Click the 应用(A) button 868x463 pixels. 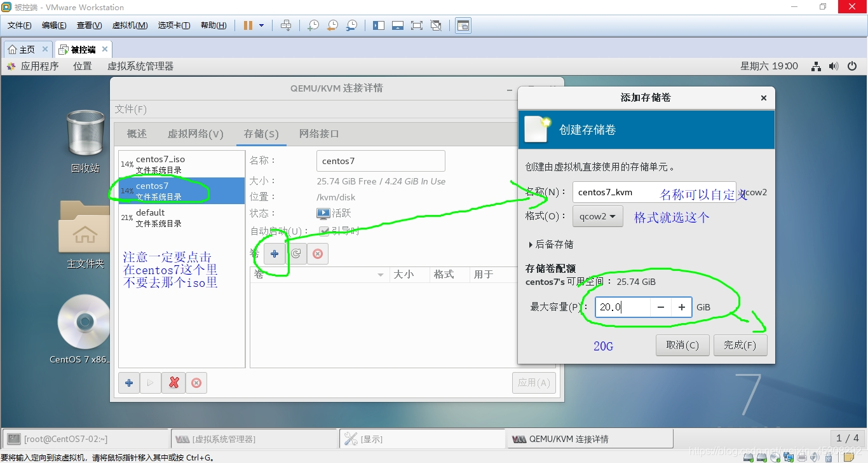click(534, 383)
